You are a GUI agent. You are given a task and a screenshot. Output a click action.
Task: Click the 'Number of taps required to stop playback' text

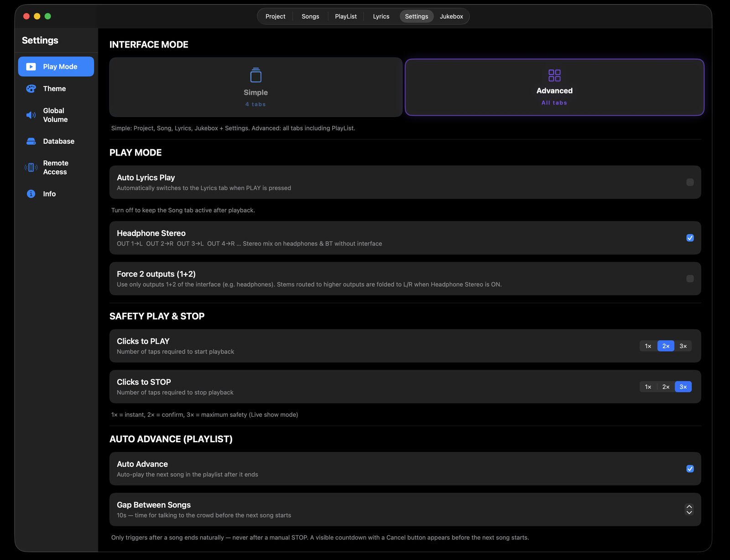pos(175,393)
